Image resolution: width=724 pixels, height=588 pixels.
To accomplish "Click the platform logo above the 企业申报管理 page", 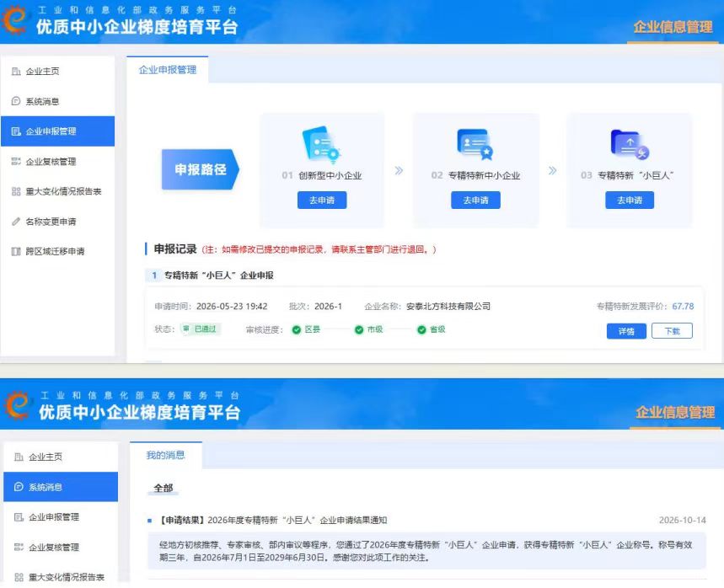I will 15,19.
